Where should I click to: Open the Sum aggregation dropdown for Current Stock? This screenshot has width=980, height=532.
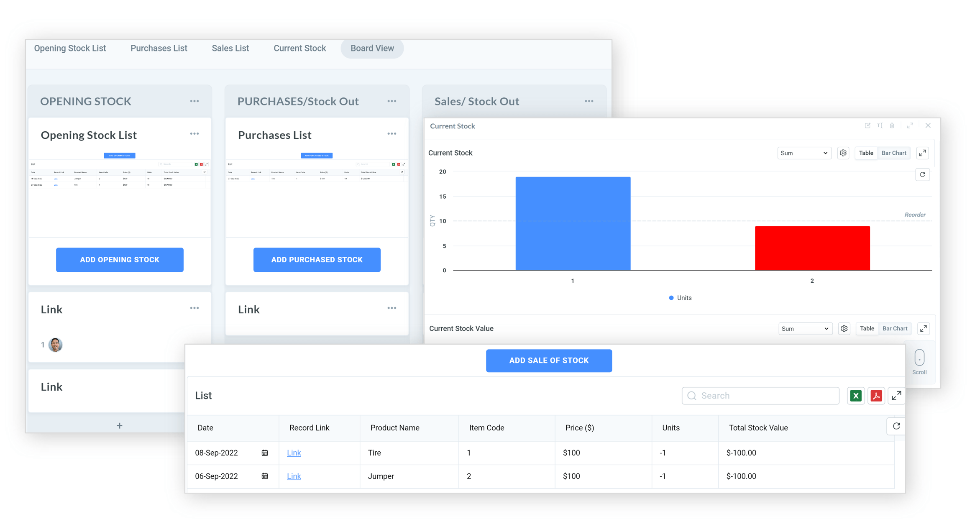tap(803, 153)
